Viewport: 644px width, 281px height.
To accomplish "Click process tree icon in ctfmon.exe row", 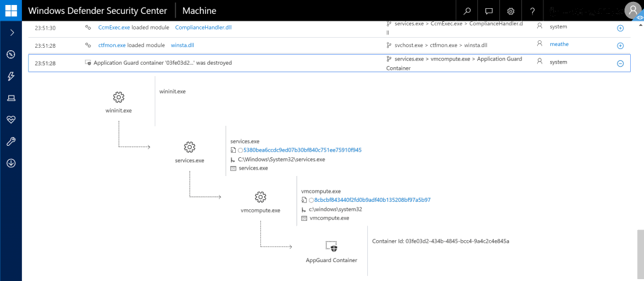I will click(389, 45).
